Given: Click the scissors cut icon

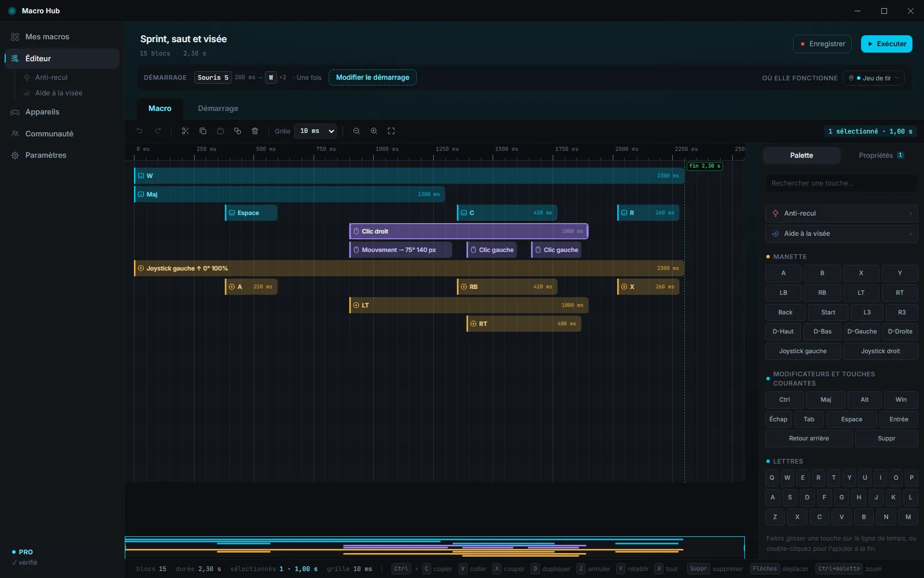Looking at the screenshot, I should pyautogui.click(x=185, y=131).
